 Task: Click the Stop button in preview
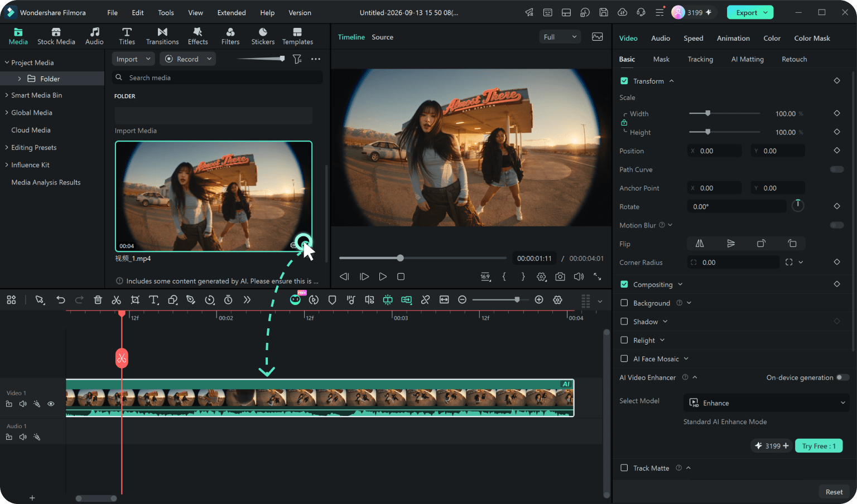click(401, 277)
